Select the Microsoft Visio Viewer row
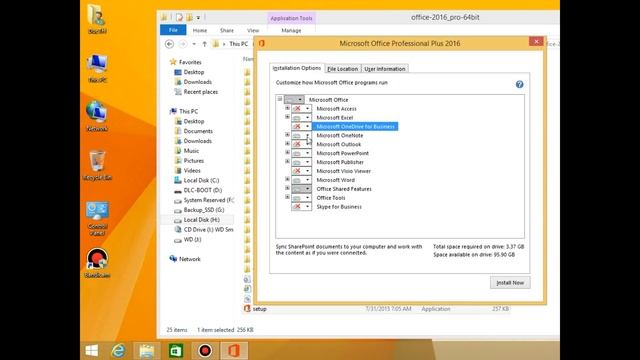The width and height of the screenshot is (640, 360). [344, 171]
